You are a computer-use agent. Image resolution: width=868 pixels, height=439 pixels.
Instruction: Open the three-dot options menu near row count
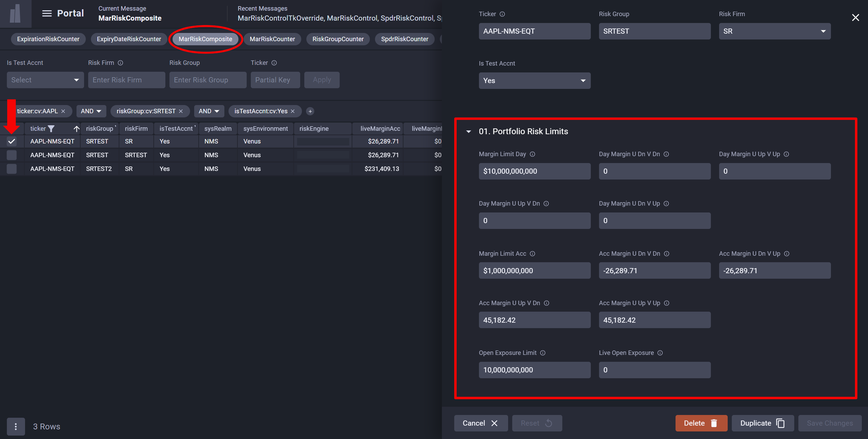[x=16, y=426]
